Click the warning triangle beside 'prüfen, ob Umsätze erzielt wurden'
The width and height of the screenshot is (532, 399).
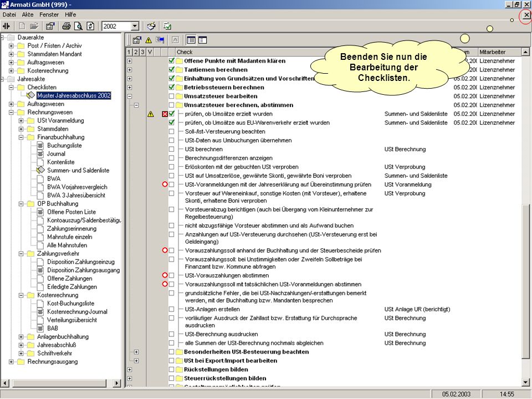(151, 114)
